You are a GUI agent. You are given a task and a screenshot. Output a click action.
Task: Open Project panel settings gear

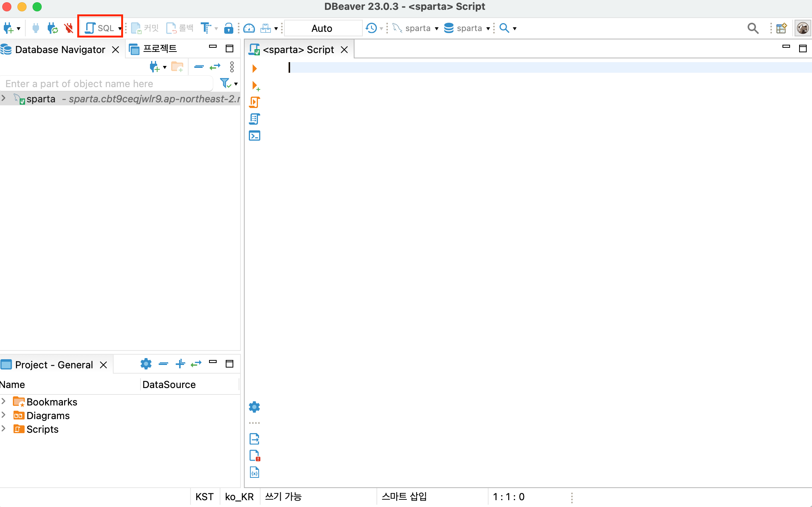pyautogui.click(x=146, y=364)
